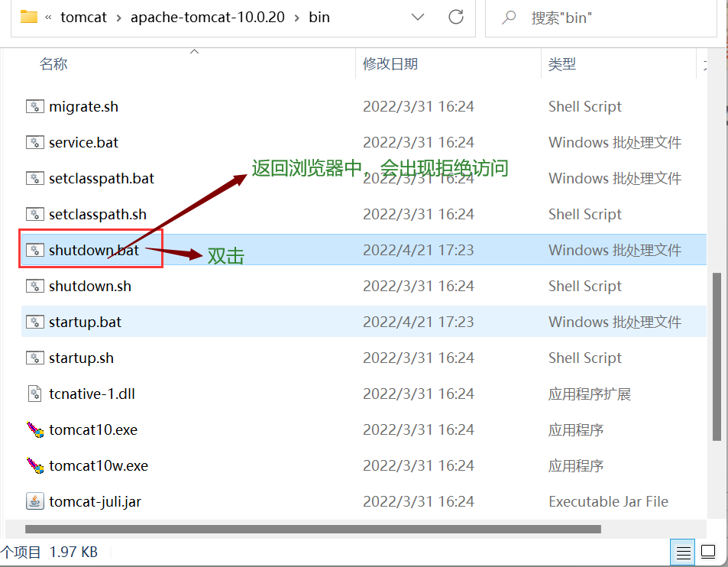This screenshot has height=567, width=728.
Task: Sort files by 修改日期 column
Action: [390, 63]
